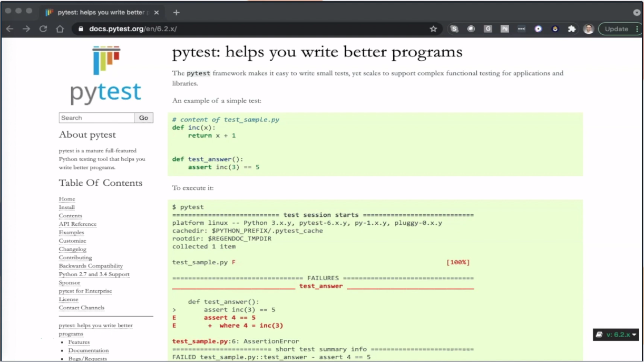644x362 pixels.
Task: Open the Backwards Compatibility link
Action: point(91,266)
